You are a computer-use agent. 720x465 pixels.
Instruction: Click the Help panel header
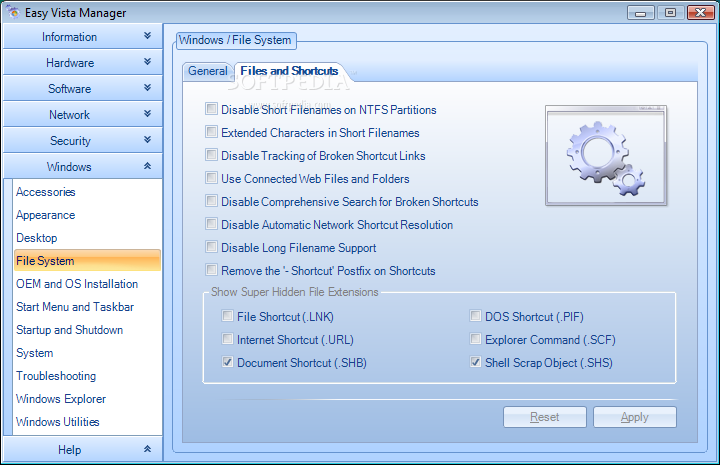(83, 449)
